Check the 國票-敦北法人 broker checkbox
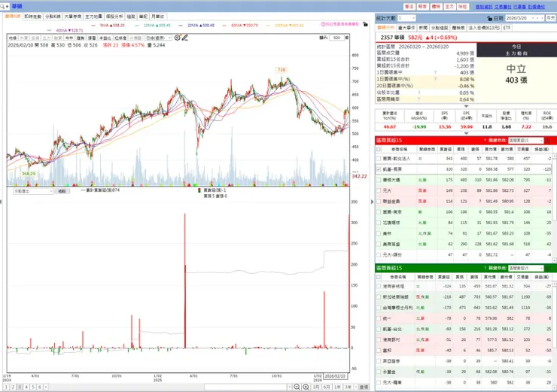 (x=379, y=159)
